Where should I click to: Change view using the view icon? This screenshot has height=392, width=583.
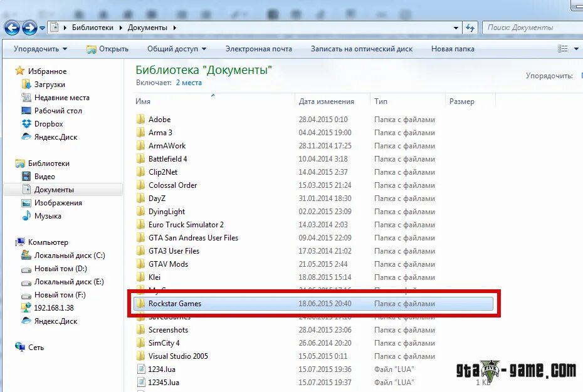click(x=562, y=49)
